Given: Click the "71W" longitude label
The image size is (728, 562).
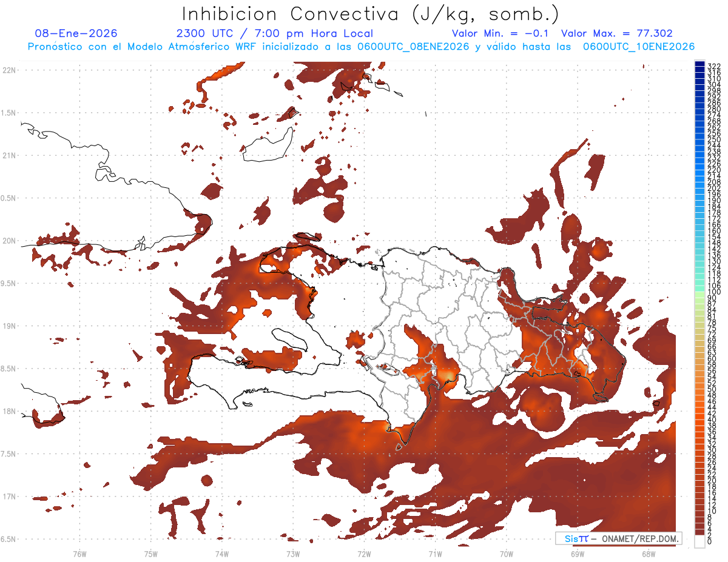Looking at the screenshot, I should pos(435,553).
